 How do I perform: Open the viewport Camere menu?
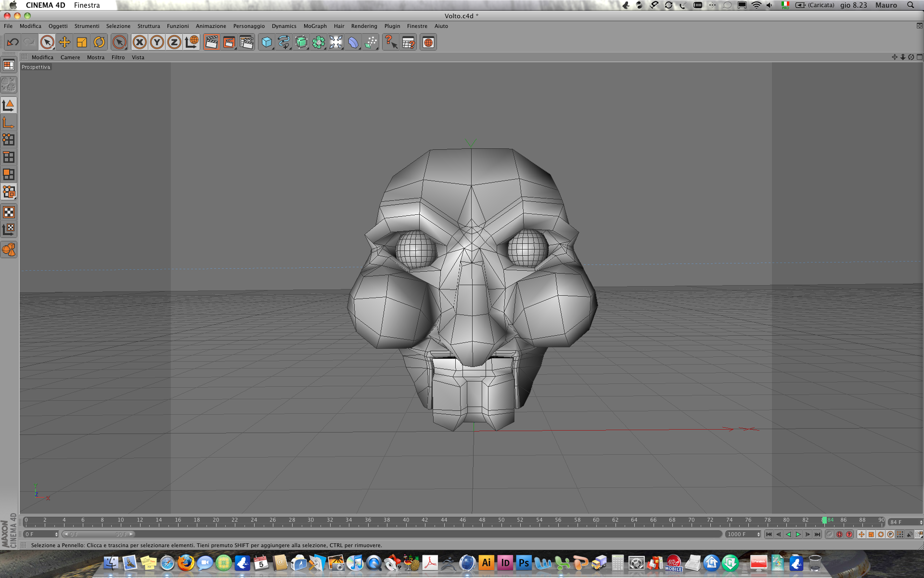point(70,57)
